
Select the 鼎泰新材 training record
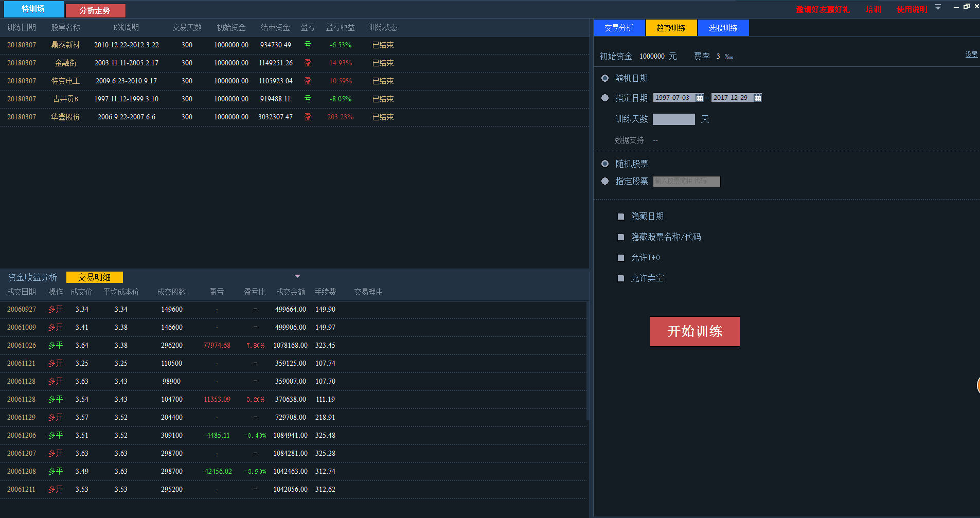pos(294,45)
